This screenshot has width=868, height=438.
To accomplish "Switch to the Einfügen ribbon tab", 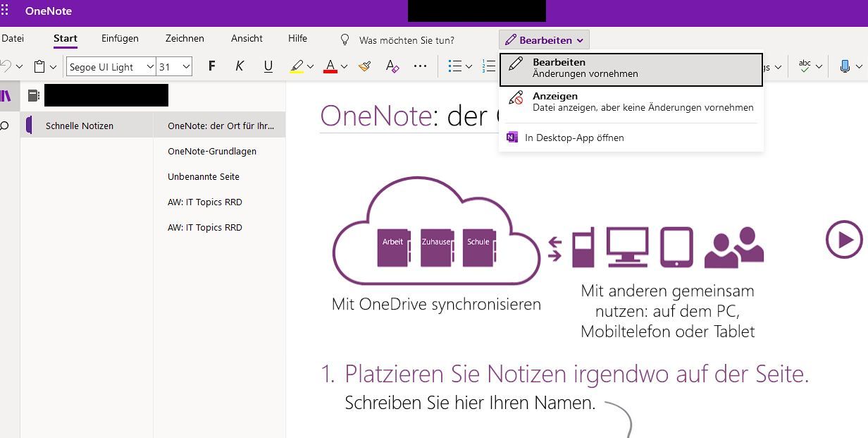I will (120, 39).
